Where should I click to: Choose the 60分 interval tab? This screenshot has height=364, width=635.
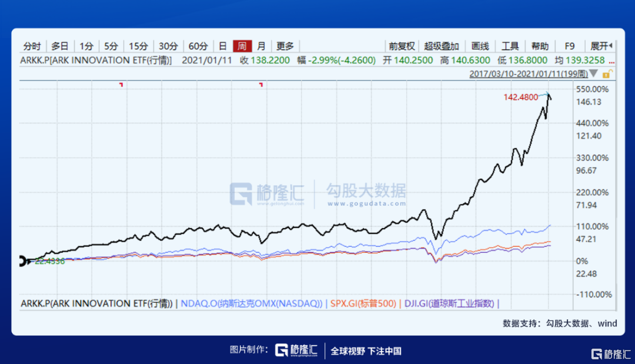[x=199, y=46]
